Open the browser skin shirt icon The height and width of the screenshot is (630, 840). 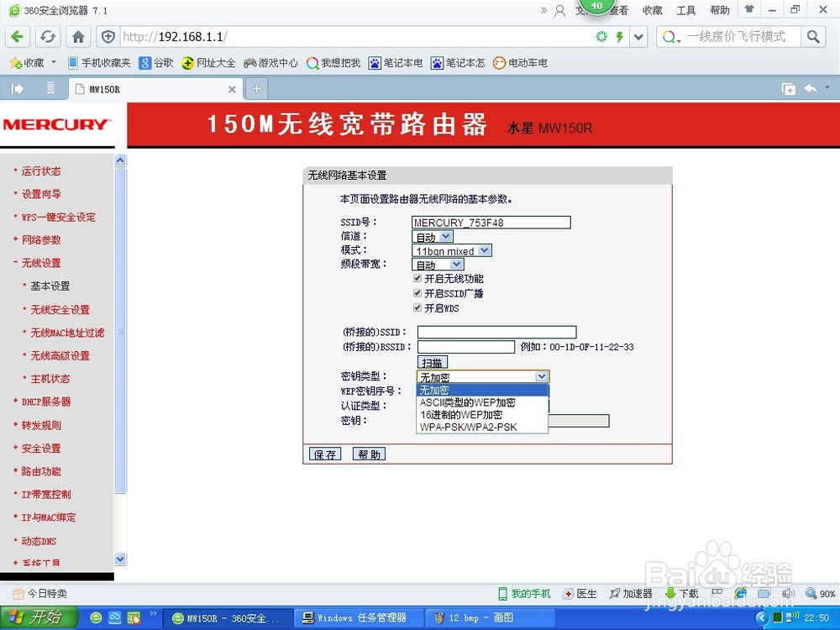[749, 9]
